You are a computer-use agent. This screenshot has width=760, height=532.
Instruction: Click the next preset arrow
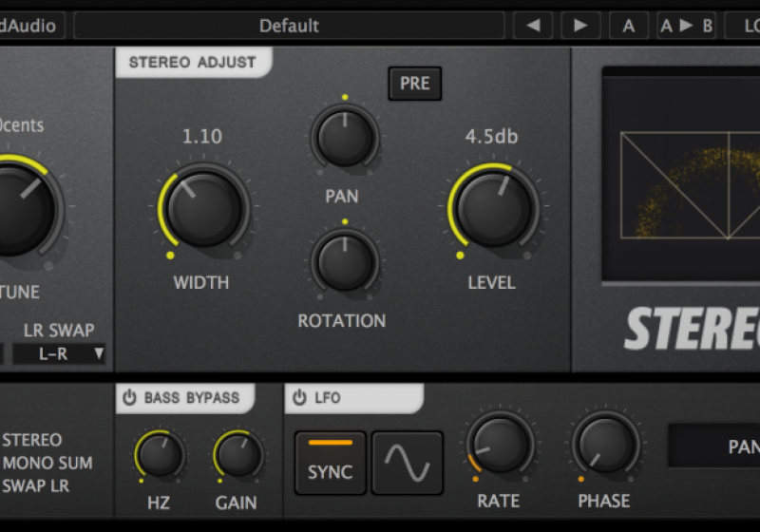[580, 26]
